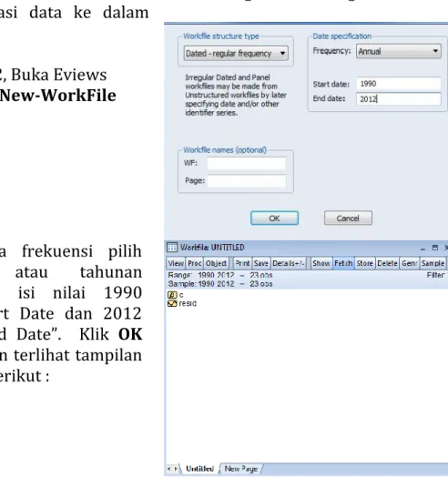The image size is (448, 478).
Task: Click the Sample toolbar button
Action: [433, 263]
